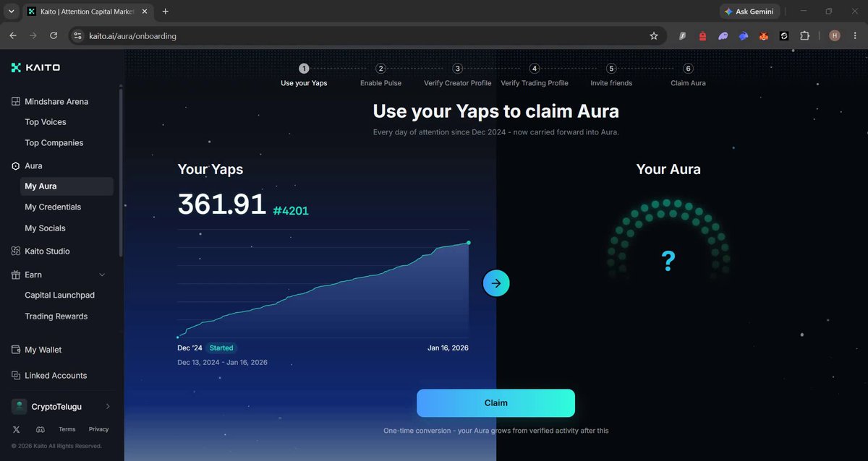Viewport: 868px width, 461px height.
Task: Jump to step 3 Verify Creator Profile
Action: point(457,75)
